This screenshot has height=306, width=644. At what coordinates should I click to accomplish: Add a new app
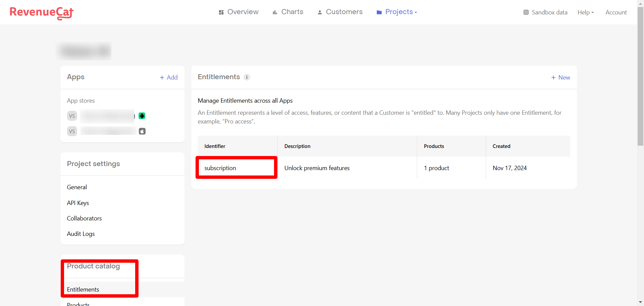(169, 78)
